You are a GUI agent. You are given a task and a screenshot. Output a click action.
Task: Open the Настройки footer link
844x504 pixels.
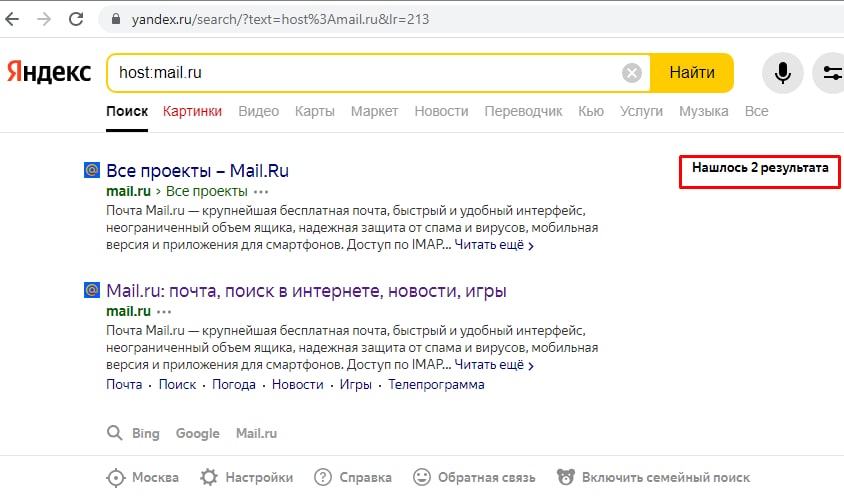[x=259, y=478]
